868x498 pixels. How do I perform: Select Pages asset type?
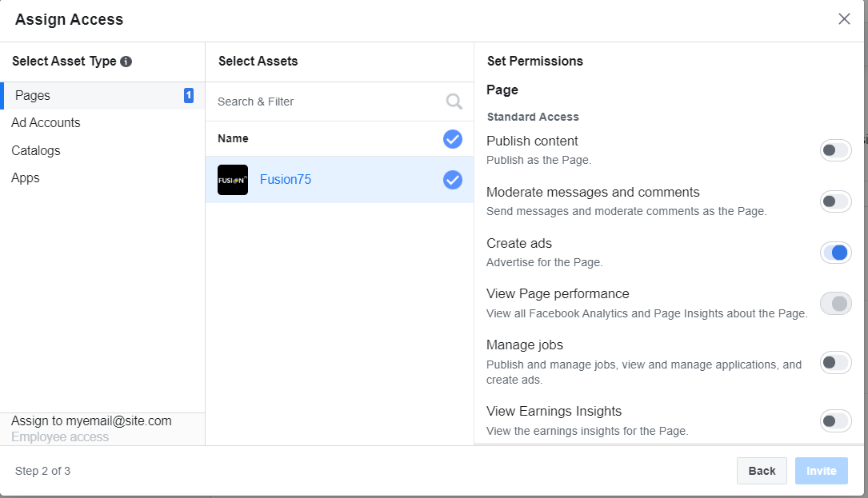point(33,96)
